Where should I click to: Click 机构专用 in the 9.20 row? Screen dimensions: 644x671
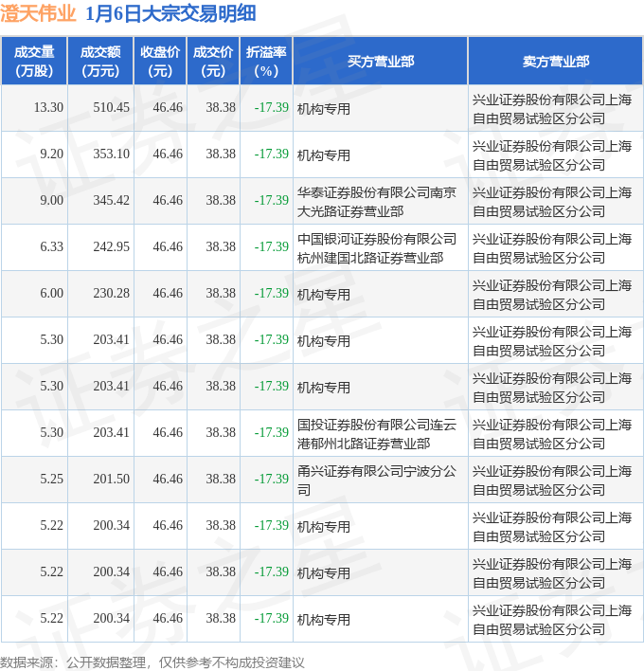pyautogui.click(x=324, y=155)
